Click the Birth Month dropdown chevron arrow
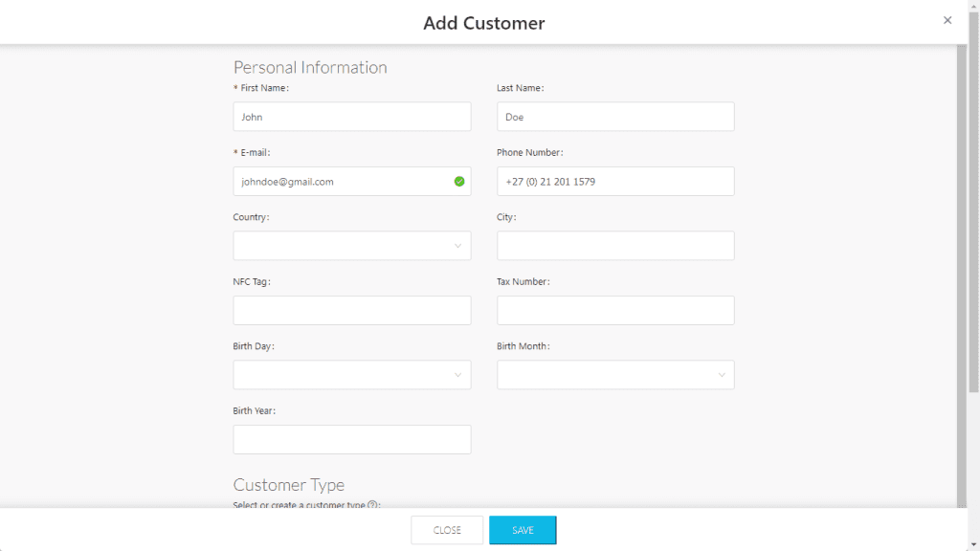 click(x=722, y=375)
